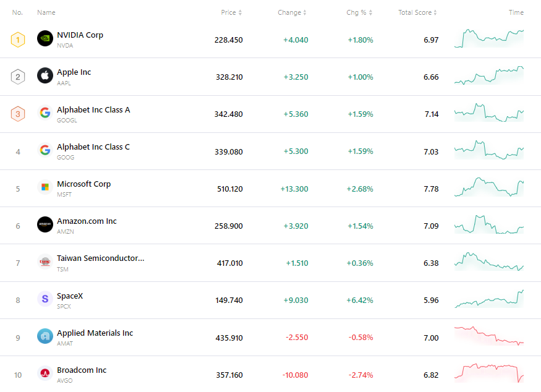Click the AVGO ticker symbol

pyautogui.click(x=64, y=381)
